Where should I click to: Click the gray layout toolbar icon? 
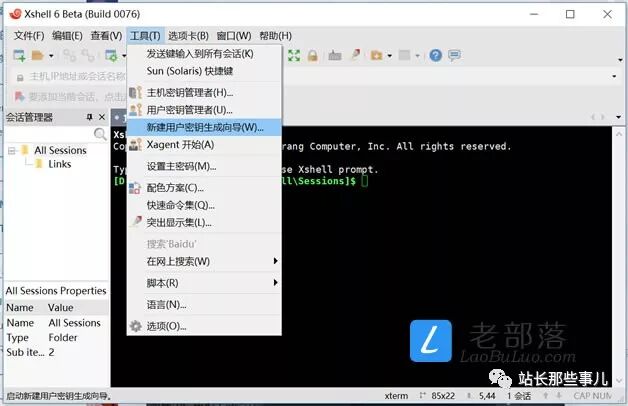405,56
